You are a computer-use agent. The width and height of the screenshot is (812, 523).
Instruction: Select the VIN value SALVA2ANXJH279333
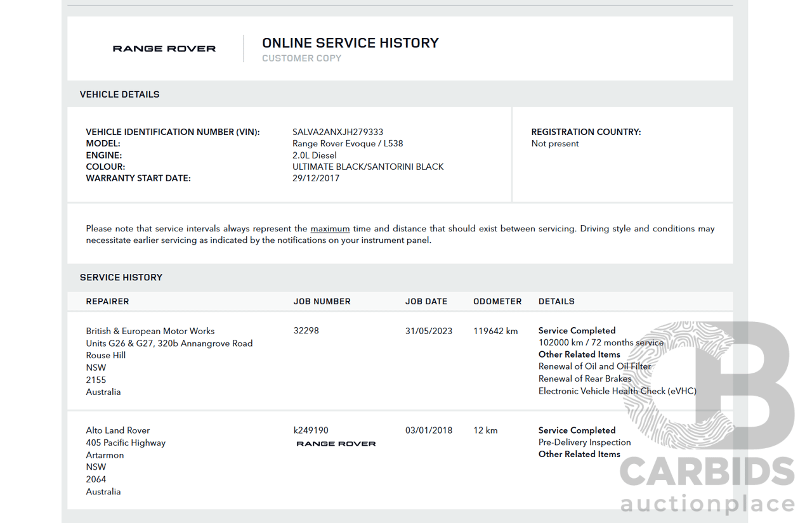click(x=337, y=132)
